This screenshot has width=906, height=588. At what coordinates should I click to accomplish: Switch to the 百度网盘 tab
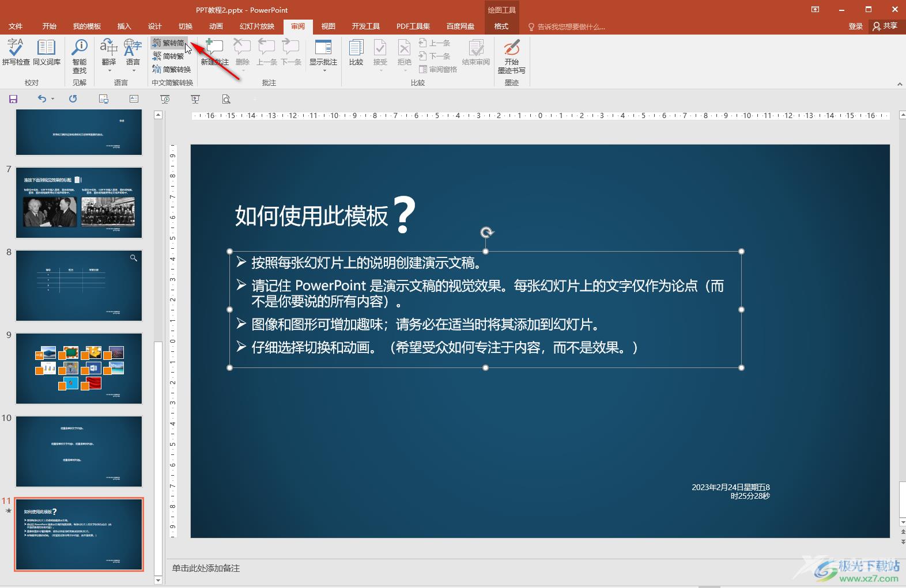point(460,26)
